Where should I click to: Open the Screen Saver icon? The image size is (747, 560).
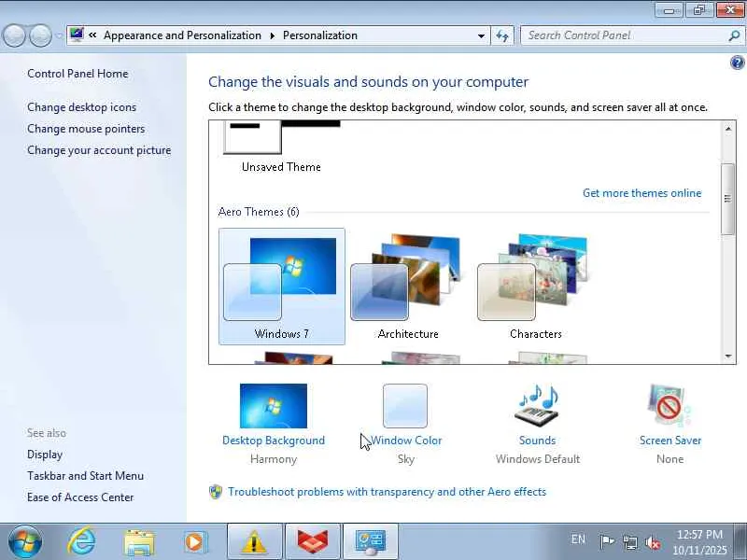669,406
